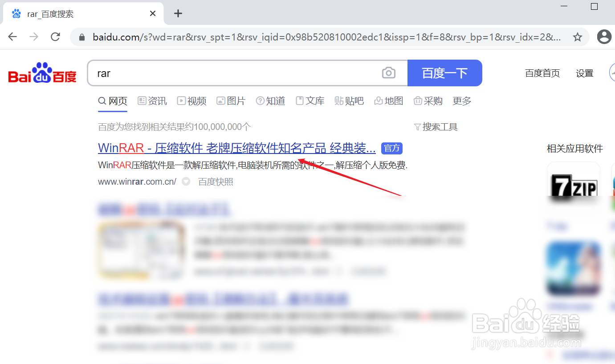This screenshot has height=364, width=615.
Task: Open the user profile avatar icon
Action: [x=604, y=36]
